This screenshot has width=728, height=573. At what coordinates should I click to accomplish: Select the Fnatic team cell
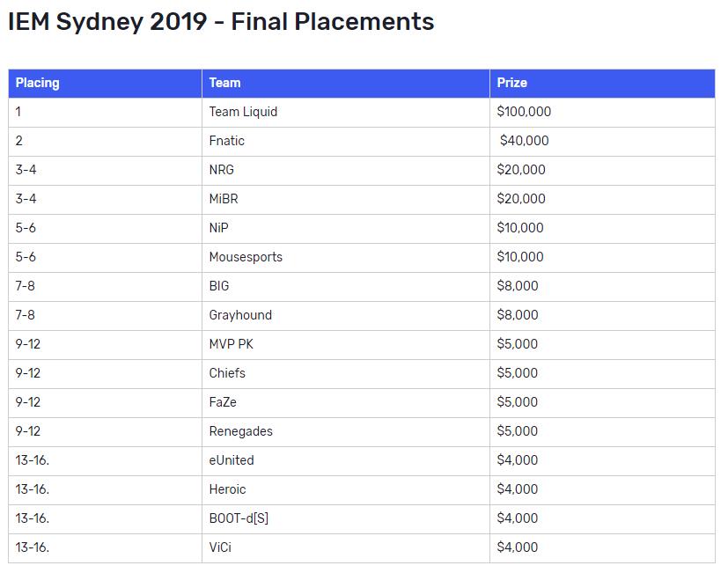click(346, 141)
